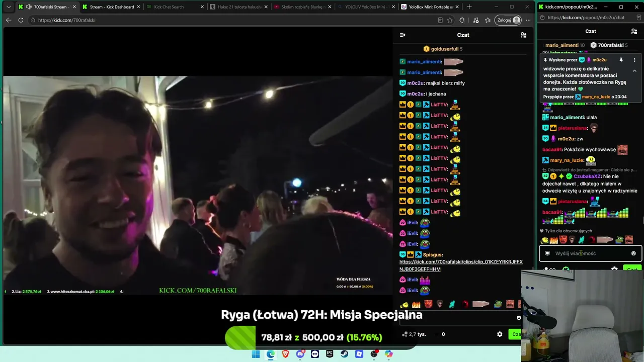Screen dimensions: 644x362
Task: Open Brave browser from the taskbar
Action: 286,354
